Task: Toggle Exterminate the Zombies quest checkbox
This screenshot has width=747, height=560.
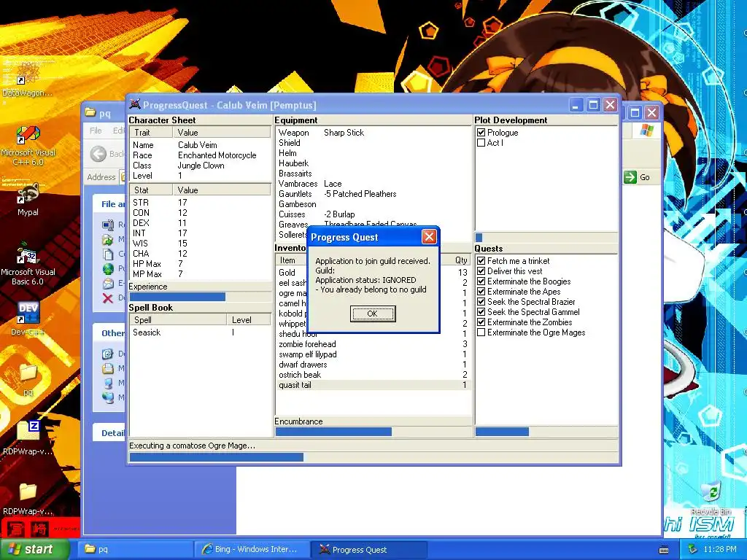Action: (481, 322)
